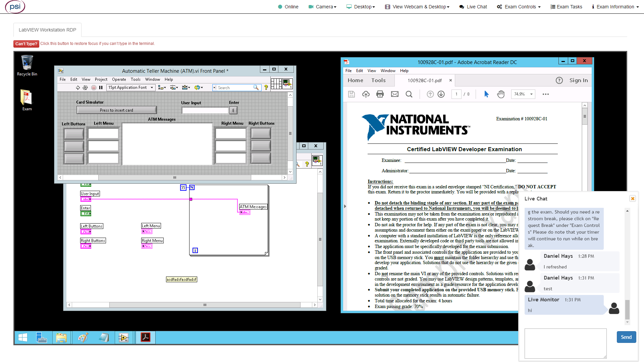Image resolution: width=644 pixels, height=362 pixels.
Task: Click the Acrobat print icon
Action: click(380, 94)
